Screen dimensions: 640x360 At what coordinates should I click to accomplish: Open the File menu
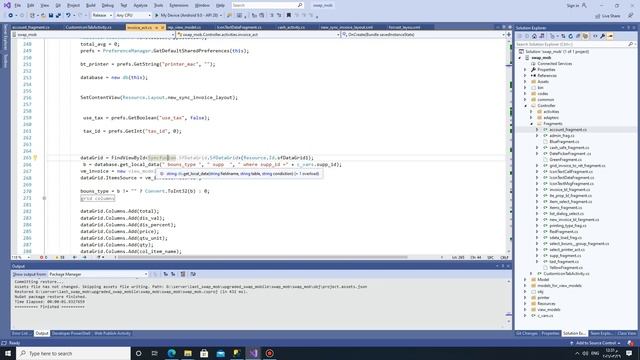tap(18, 5)
